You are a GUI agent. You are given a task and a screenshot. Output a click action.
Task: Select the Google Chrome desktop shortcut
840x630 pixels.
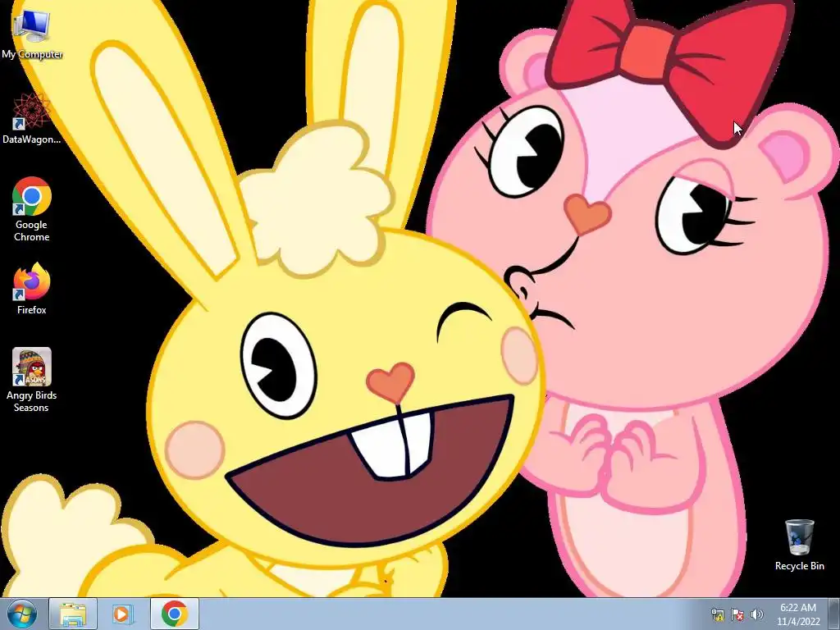click(32, 209)
